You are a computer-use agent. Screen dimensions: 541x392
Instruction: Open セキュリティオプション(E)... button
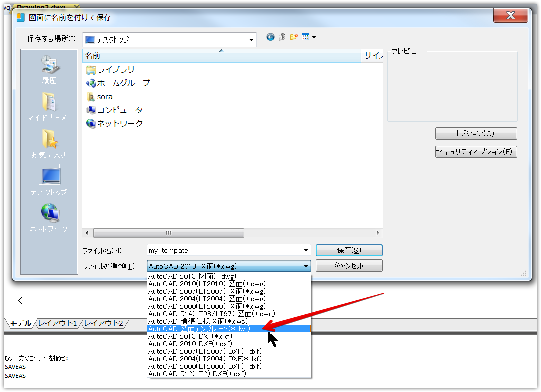point(476,152)
